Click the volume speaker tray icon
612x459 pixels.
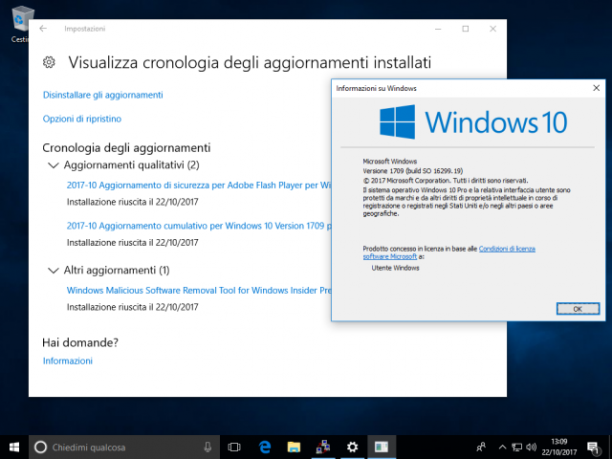[531, 447]
